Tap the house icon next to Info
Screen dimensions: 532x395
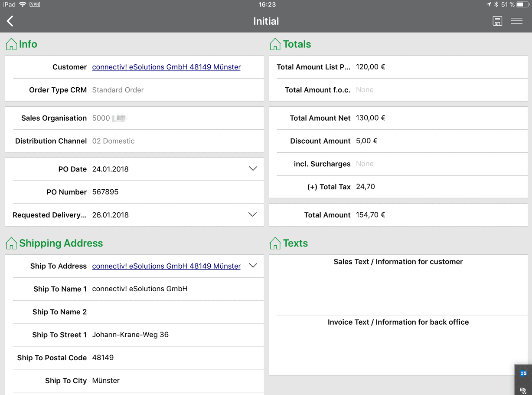coord(11,44)
